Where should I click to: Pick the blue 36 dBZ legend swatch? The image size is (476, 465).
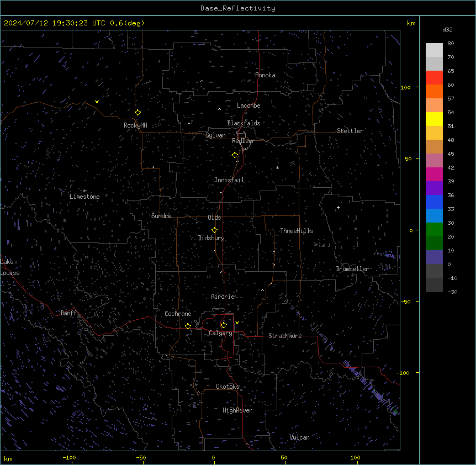[x=434, y=202]
